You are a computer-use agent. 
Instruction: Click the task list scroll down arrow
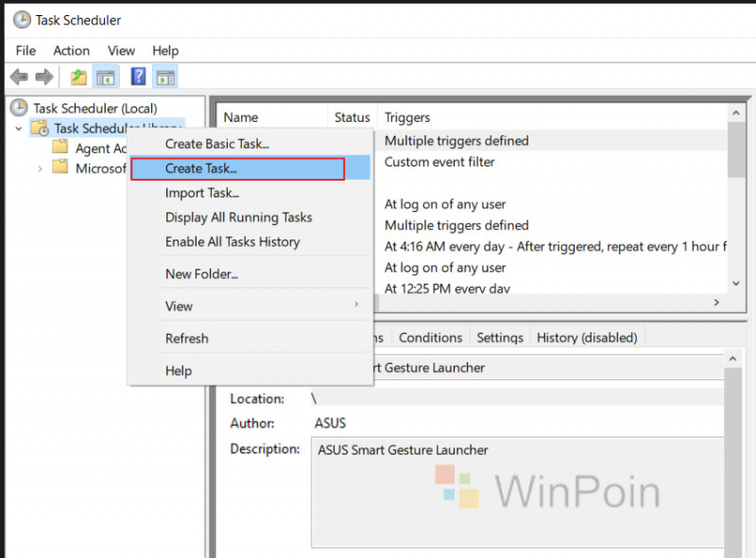(x=736, y=284)
